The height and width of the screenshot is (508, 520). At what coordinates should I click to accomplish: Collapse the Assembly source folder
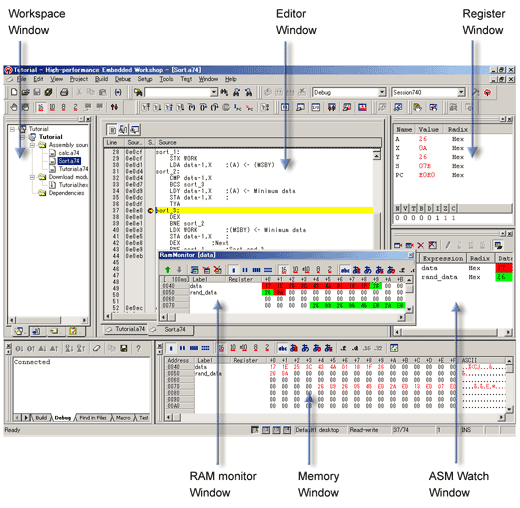pyautogui.click(x=32, y=145)
